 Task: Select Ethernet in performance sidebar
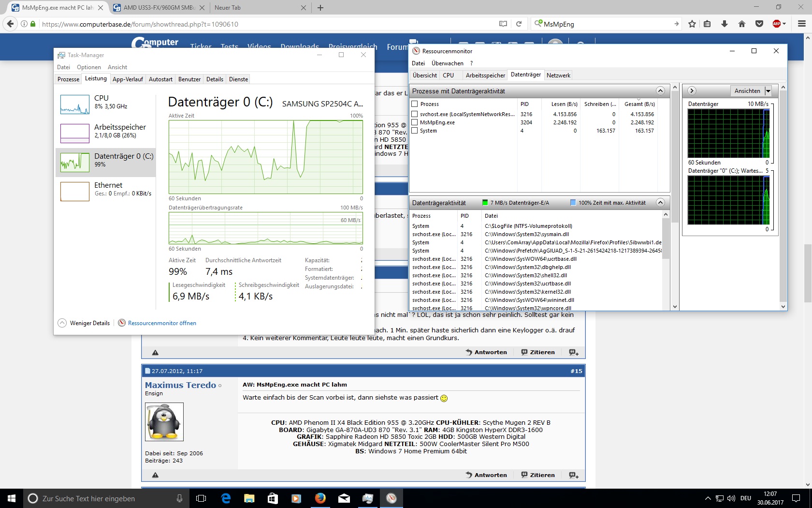pyautogui.click(x=105, y=191)
